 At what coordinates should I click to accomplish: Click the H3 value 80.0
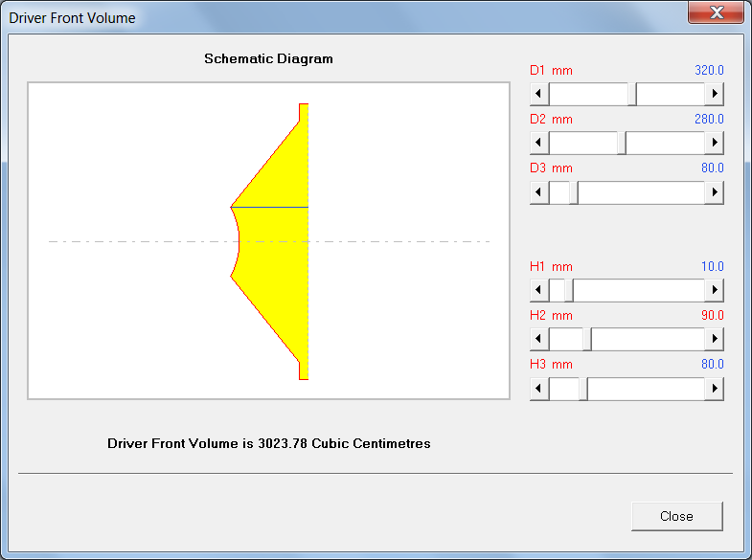click(712, 364)
